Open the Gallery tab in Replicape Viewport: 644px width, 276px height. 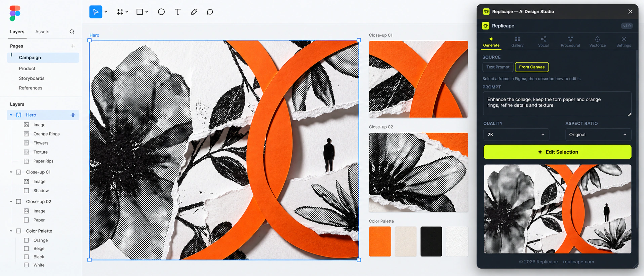517,42
